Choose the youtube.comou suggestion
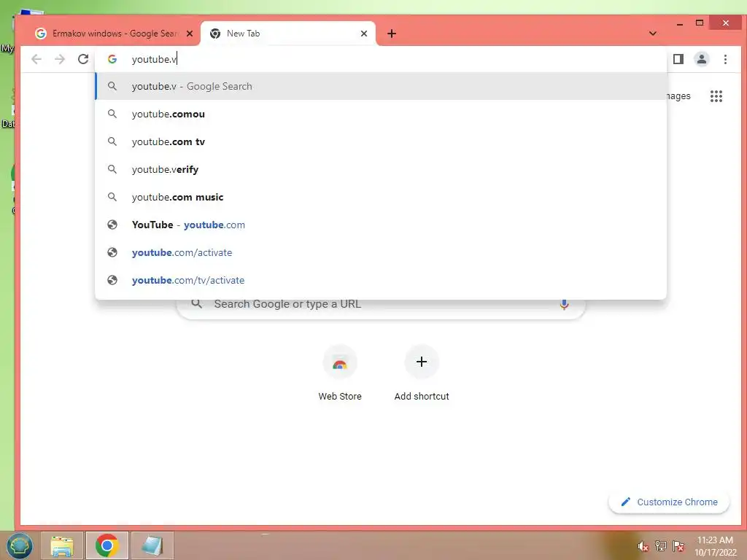 point(381,114)
